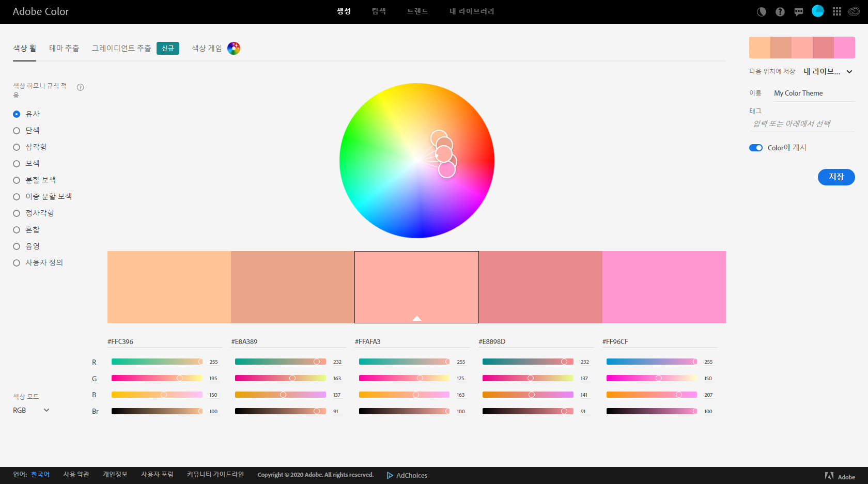Select the #FFC396 color swatch

(x=169, y=287)
